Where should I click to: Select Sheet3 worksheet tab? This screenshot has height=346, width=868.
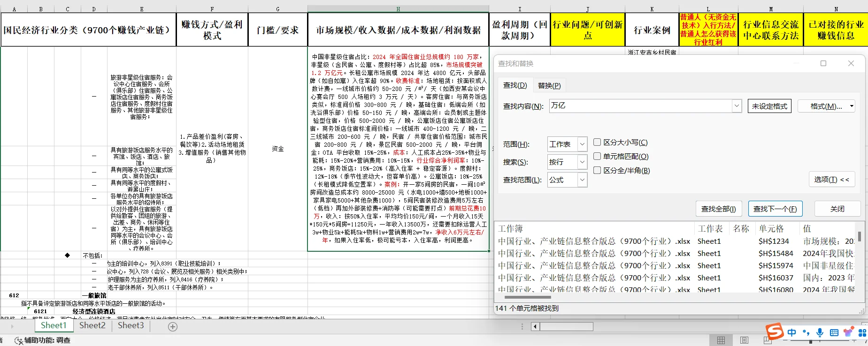[131, 325]
